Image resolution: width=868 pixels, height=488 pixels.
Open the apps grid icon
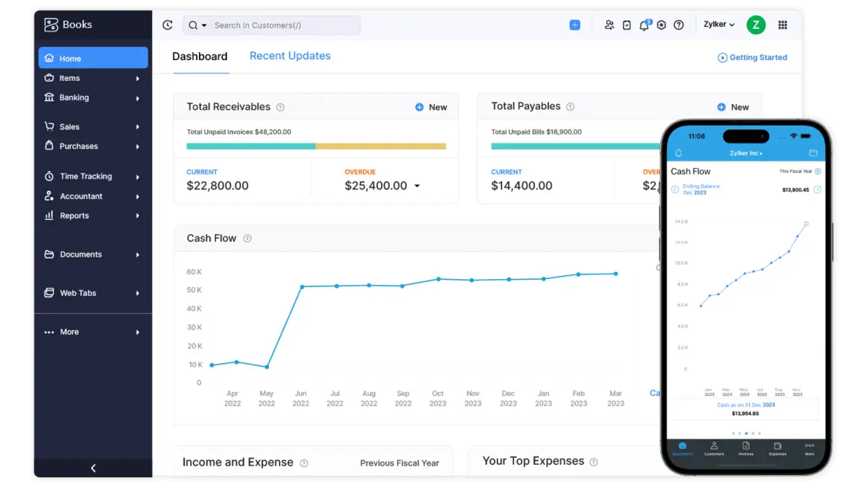[783, 25]
